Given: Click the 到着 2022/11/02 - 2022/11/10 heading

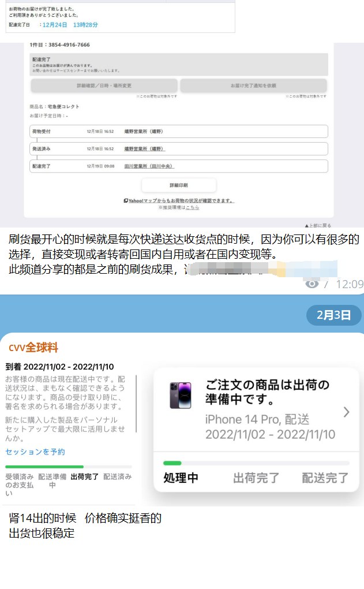Looking at the screenshot, I should click(x=59, y=367).
